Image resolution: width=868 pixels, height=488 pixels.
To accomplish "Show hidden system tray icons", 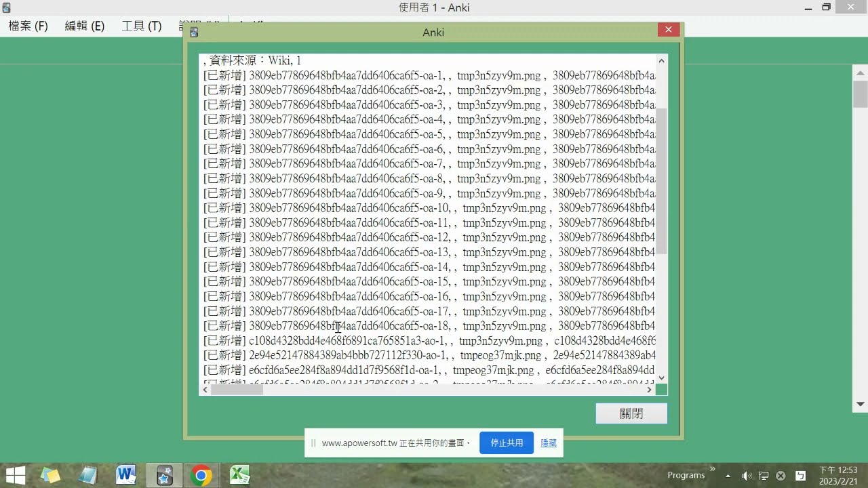I will click(x=728, y=476).
